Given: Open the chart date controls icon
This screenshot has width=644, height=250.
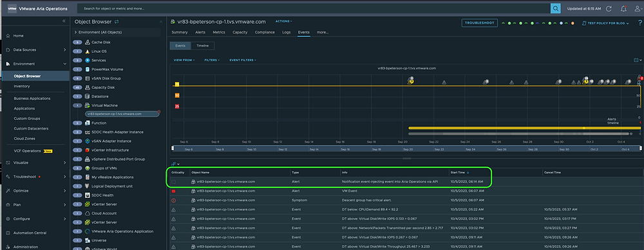Looking at the screenshot, I should (x=637, y=60).
